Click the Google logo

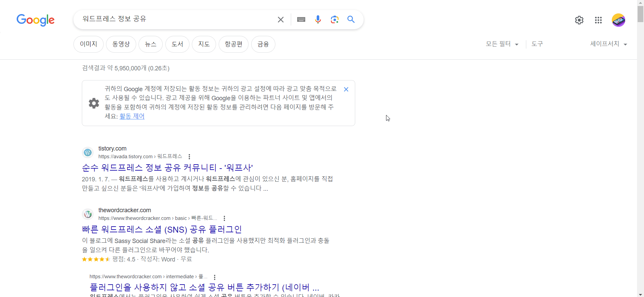click(36, 20)
